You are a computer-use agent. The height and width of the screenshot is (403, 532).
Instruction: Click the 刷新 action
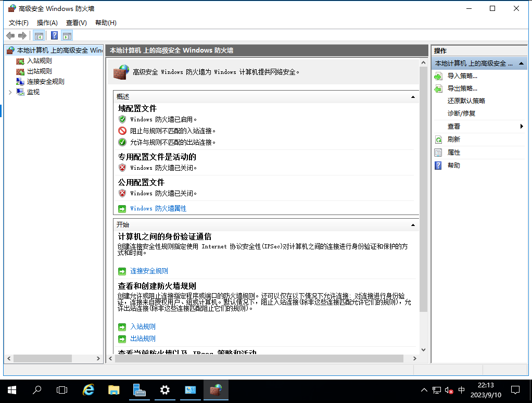[x=453, y=140]
